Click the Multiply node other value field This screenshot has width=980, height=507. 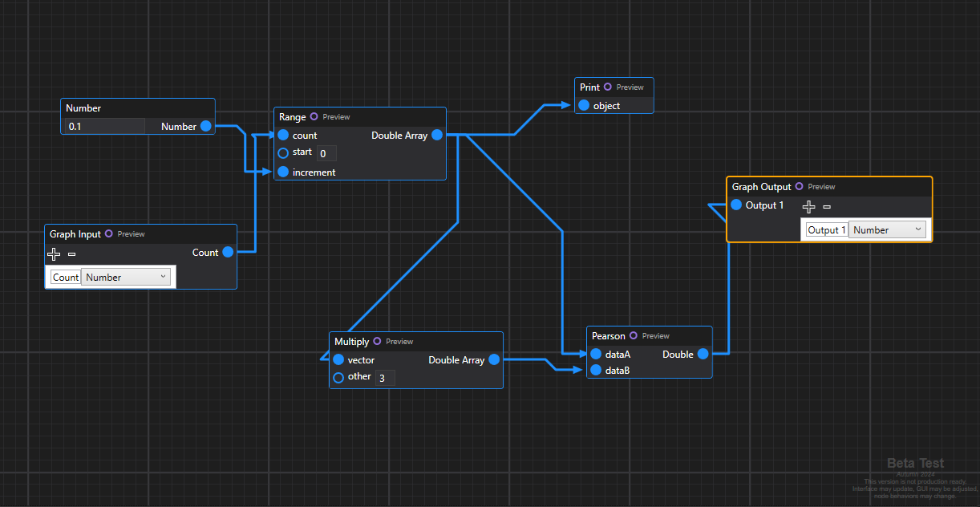point(385,377)
